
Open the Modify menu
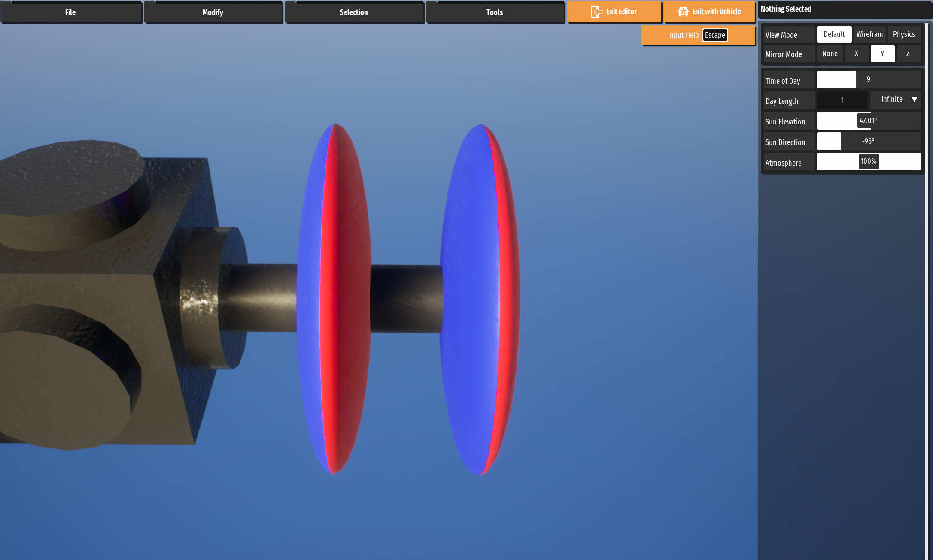tap(213, 12)
